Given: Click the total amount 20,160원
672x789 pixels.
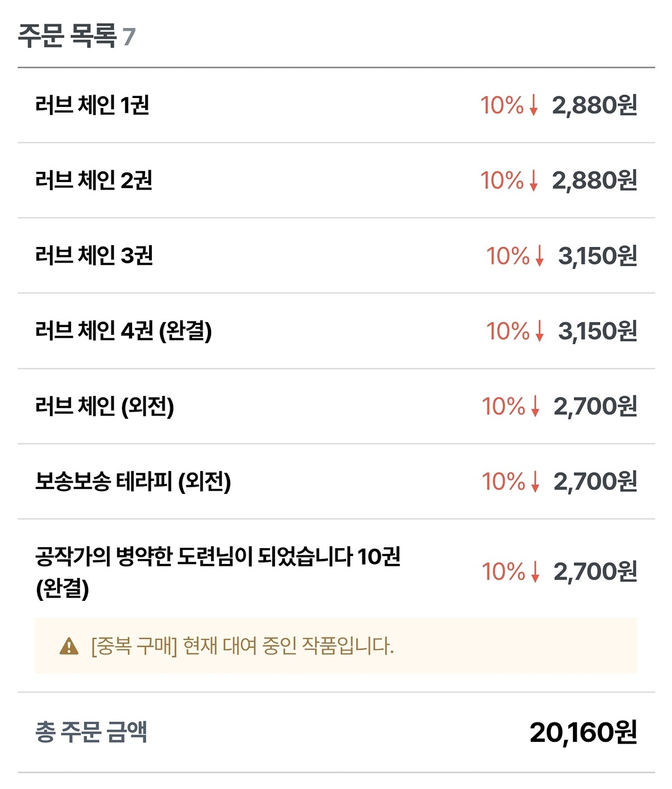Looking at the screenshot, I should coord(583,732).
